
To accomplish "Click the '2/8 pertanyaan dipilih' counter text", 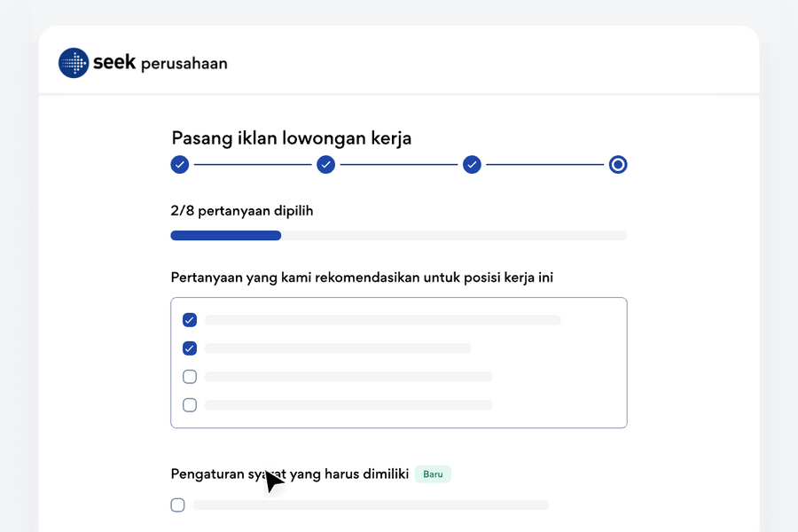I will pyautogui.click(x=242, y=211).
